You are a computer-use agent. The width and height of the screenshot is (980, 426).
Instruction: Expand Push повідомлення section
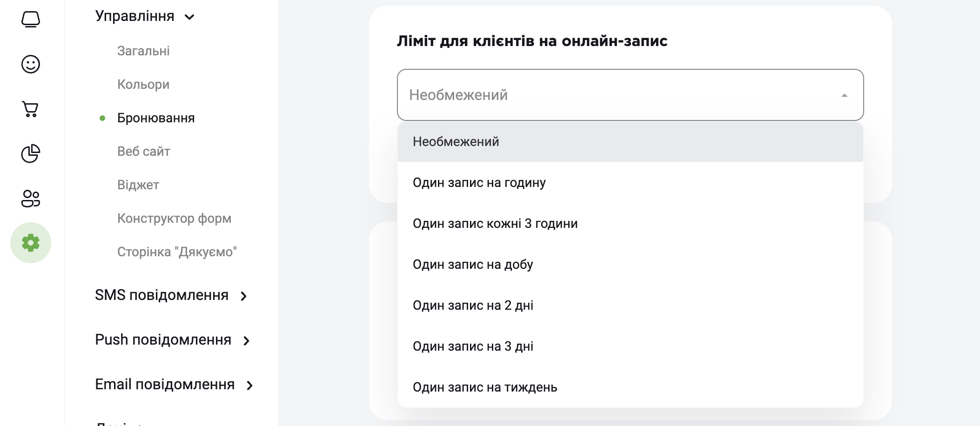246,341
